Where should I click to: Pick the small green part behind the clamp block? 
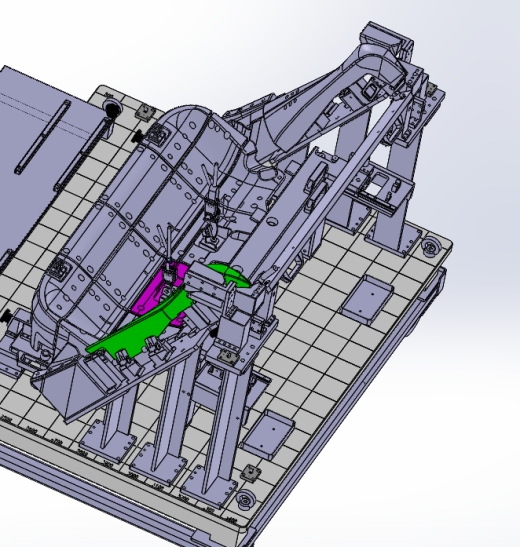228,275
